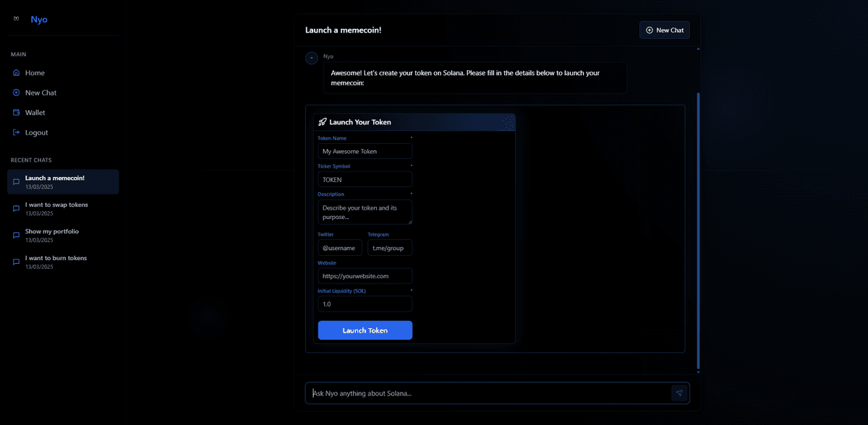The image size is (868, 425).
Task: Click the Nyo brand name link
Action: [x=39, y=20]
